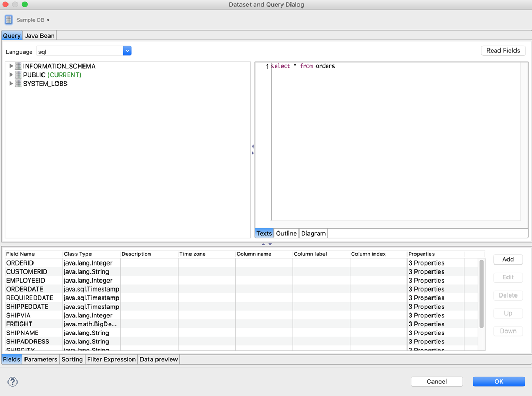Collapse the schema panel with left sash arrow
The image size is (532, 396).
click(252, 146)
